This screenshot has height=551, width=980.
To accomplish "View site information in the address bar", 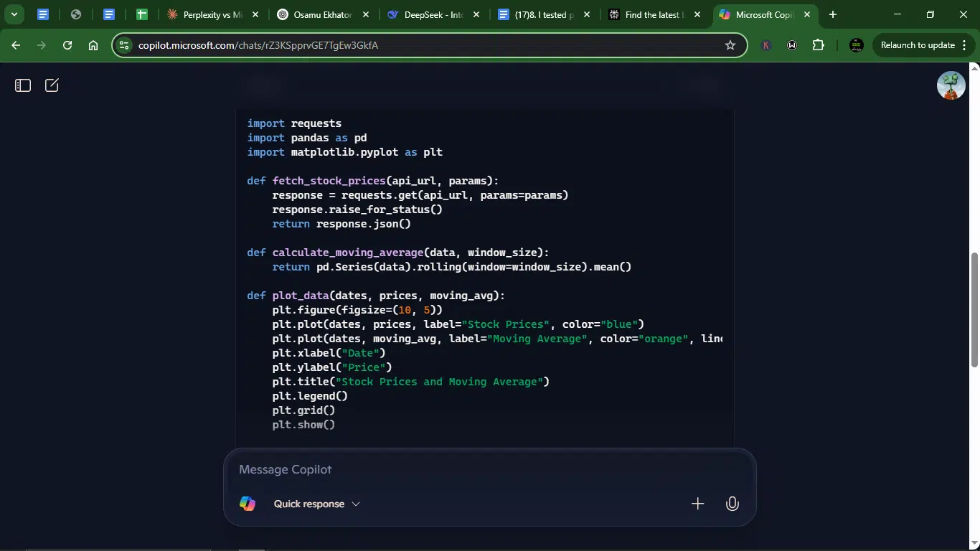I will 124,45.
